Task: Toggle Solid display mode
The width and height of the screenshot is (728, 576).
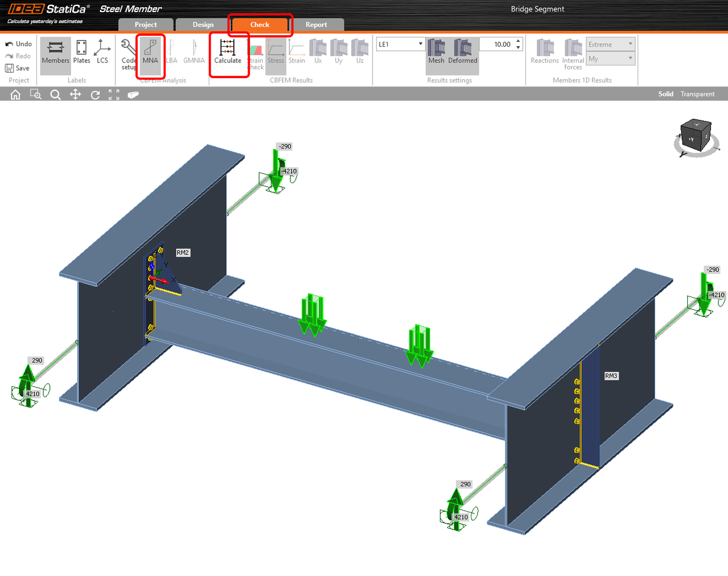Action: tap(666, 94)
